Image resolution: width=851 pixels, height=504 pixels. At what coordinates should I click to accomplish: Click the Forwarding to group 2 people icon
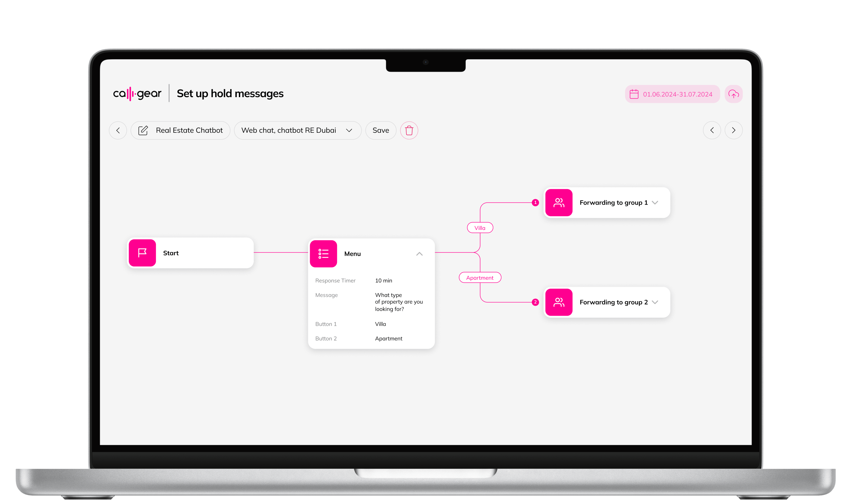(x=558, y=302)
